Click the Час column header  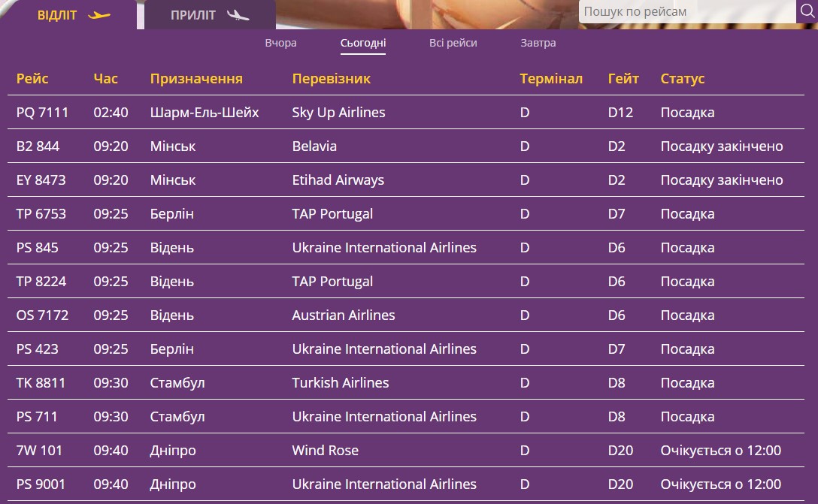coord(106,79)
